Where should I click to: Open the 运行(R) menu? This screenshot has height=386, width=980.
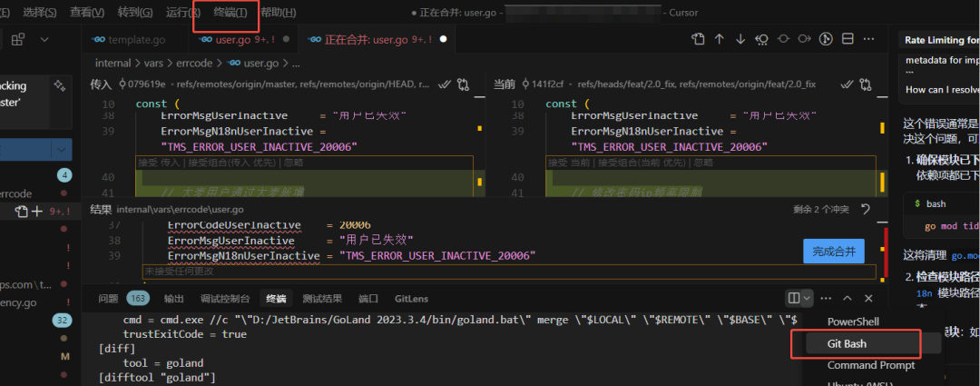click(183, 13)
